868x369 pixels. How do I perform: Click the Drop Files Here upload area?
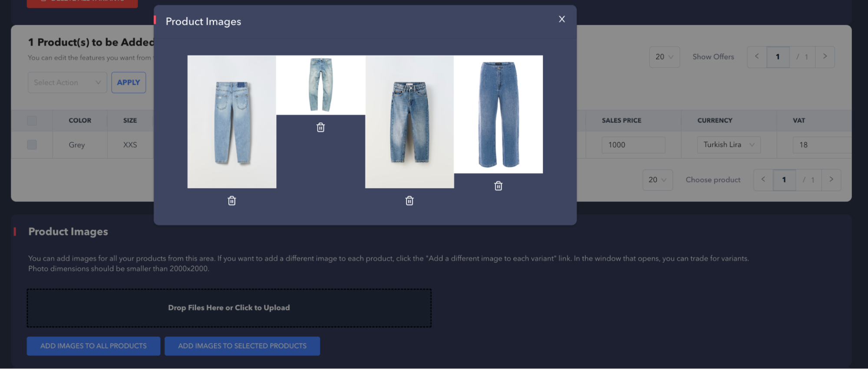tap(229, 308)
